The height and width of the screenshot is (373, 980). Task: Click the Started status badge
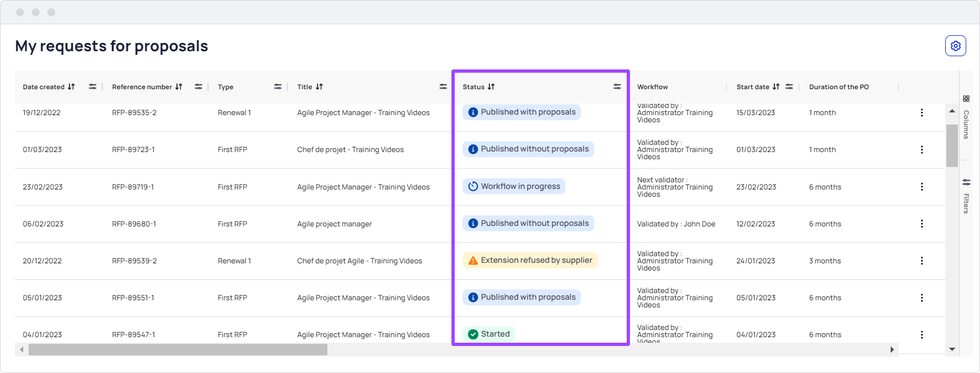(x=489, y=334)
